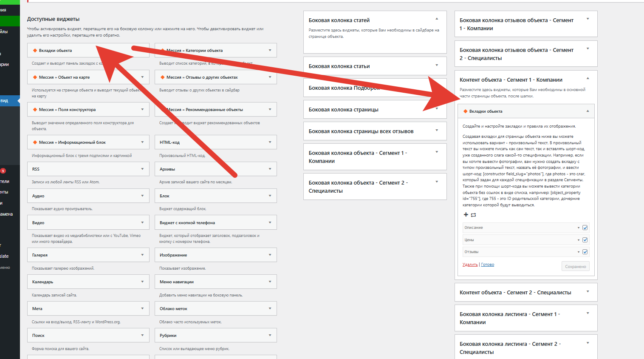Expand the 'Боковая колонка статьи' sidebar area
644x359 pixels.
[437, 65]
